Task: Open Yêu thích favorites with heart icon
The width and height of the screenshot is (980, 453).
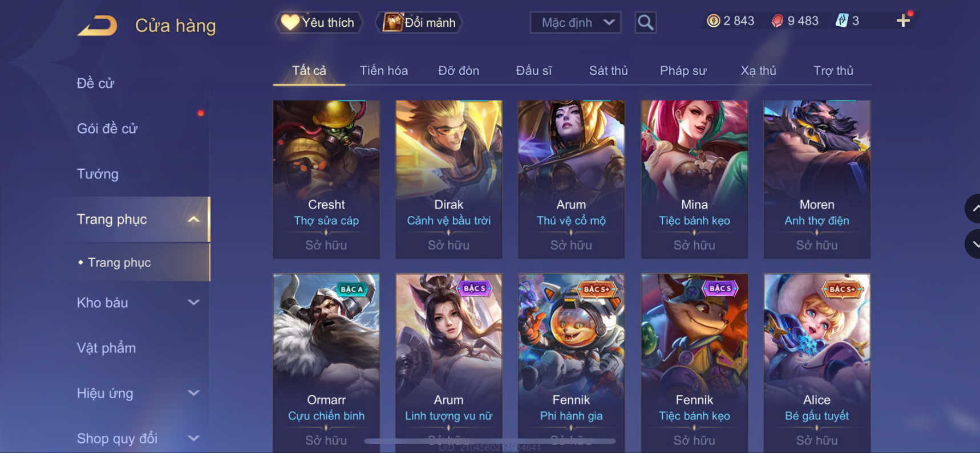Action: (x=319, y=22)
